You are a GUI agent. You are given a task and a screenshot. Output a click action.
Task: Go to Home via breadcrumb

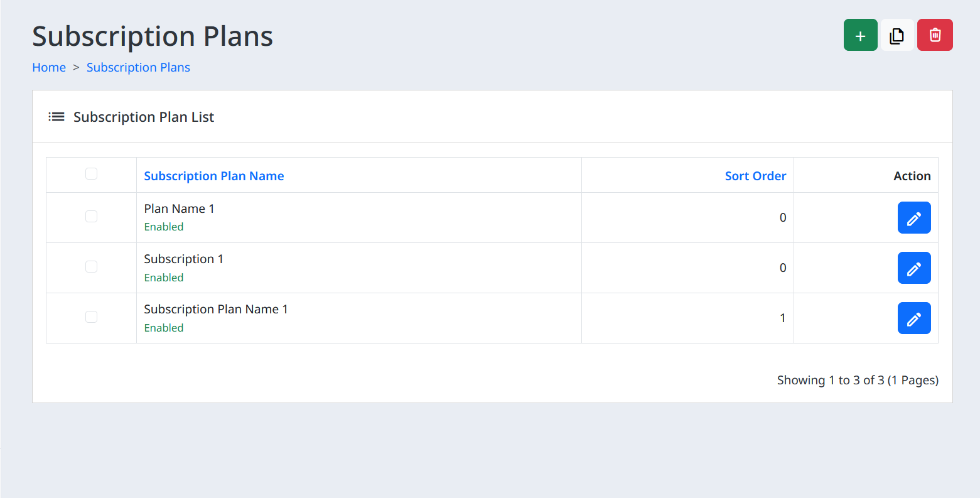click(49, 67)
